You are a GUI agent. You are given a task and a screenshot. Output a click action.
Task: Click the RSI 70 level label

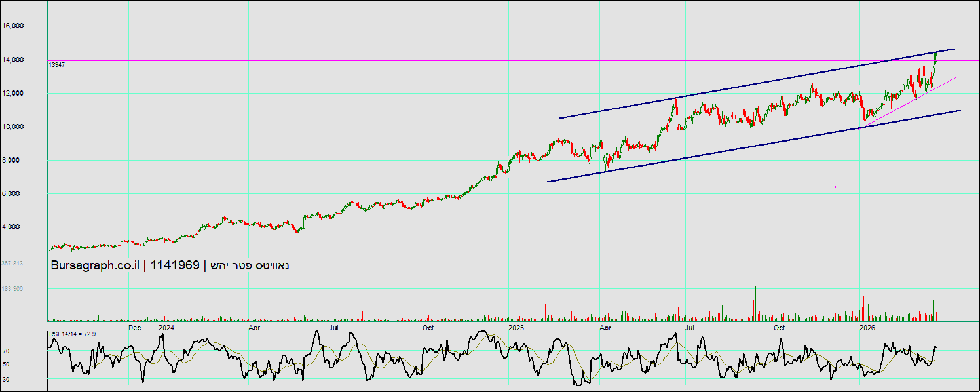tap(5, 351)
